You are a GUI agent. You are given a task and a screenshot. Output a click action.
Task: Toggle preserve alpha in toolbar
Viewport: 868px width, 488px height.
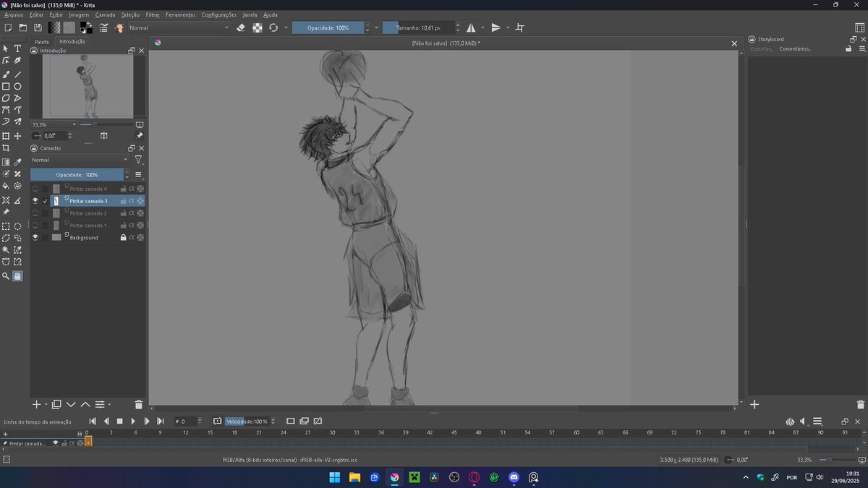(x=258, y=27)
